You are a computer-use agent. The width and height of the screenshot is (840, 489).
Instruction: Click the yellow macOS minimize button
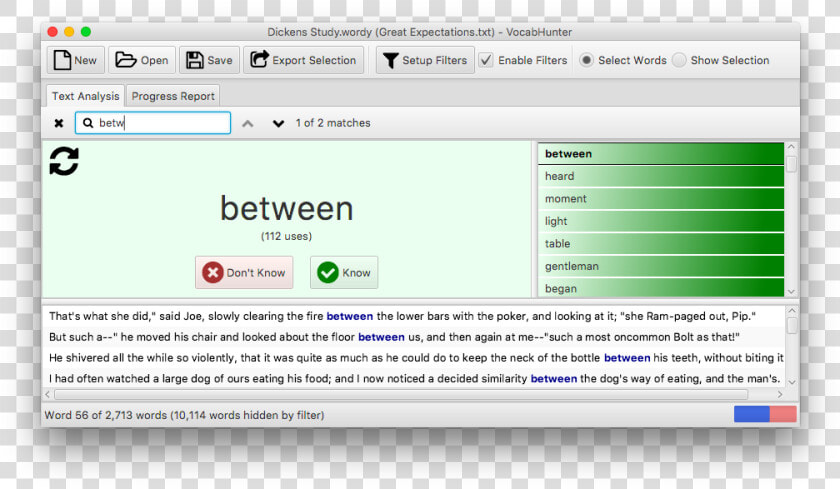click(x=69, y=32)
